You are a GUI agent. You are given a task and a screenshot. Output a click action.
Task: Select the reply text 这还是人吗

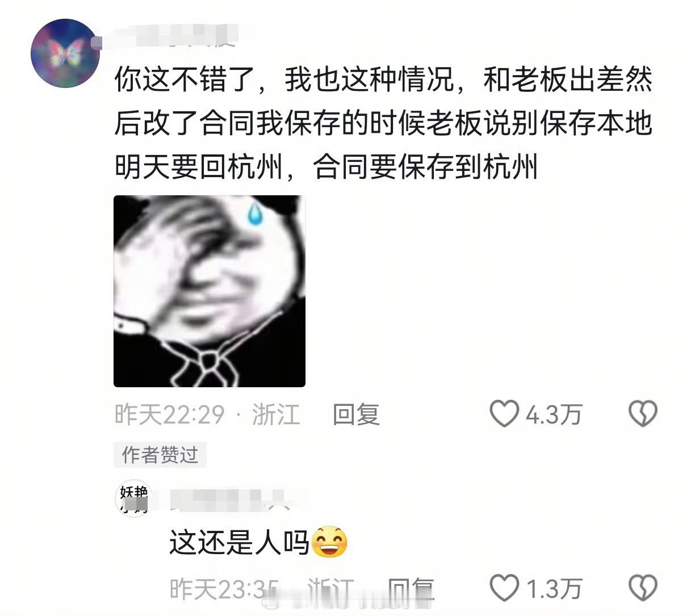click(240, 543)
